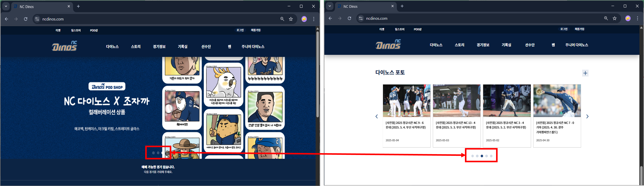Open 선수단 menu in right window
The image size is (644, 186).
tap(530, 45)
